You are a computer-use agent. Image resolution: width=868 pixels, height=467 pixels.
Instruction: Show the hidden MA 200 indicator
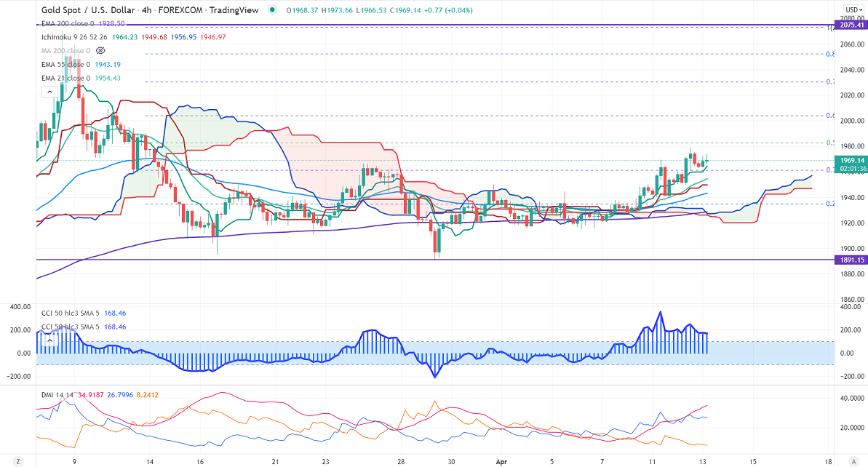[x=100, y=51]
